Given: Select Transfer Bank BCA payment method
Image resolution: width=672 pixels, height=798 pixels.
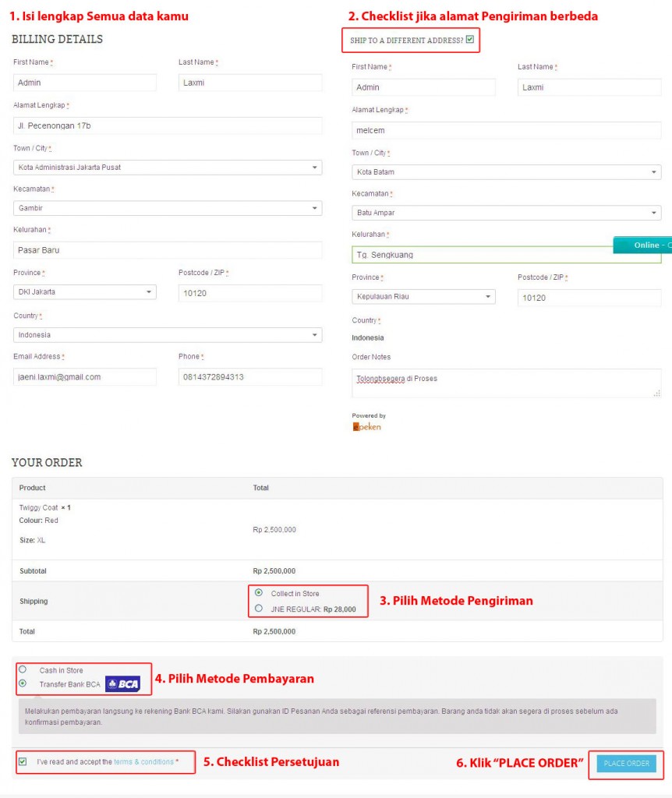Looking at the screenshot, I should click(22, 684).
